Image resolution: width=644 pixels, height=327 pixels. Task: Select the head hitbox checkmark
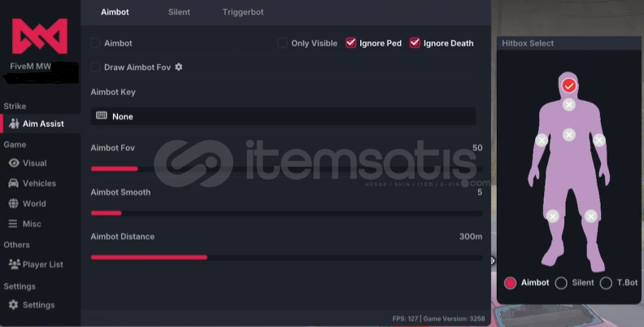569,86
